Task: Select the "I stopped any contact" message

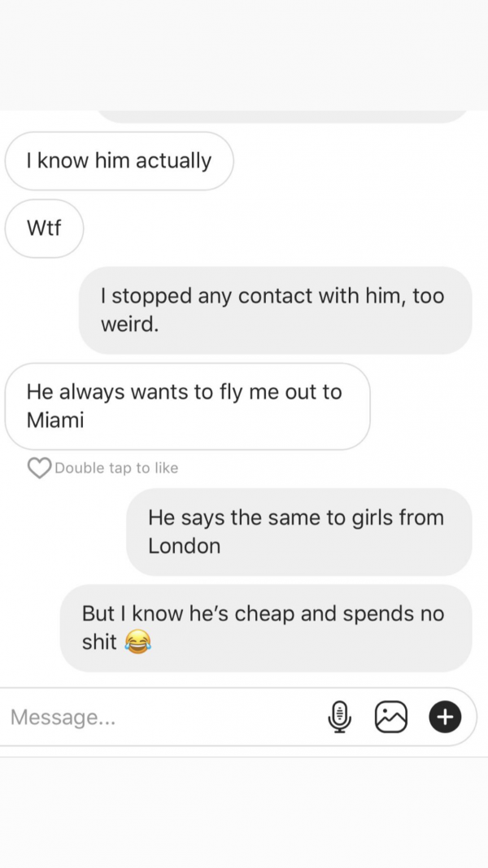Action: 275,310
